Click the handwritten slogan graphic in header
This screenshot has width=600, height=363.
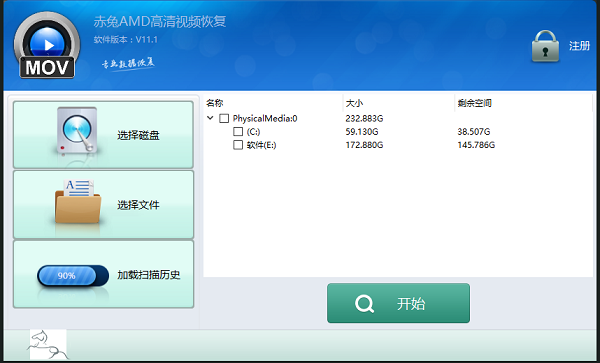128,63
